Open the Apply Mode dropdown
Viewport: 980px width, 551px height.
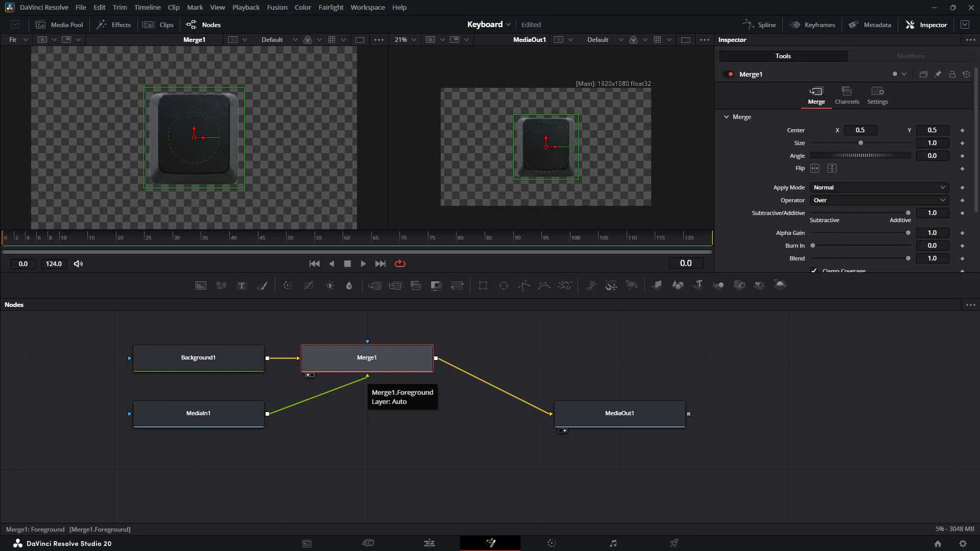click(x=879, y=187)
